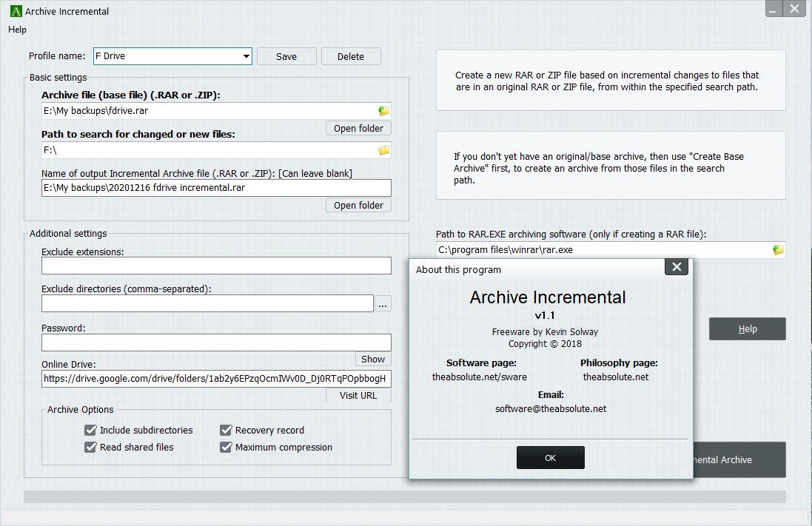The width and height of the screenshot is (812, 526).
Task: Delete the F Drive profile
Action: (x=351, y=56)
